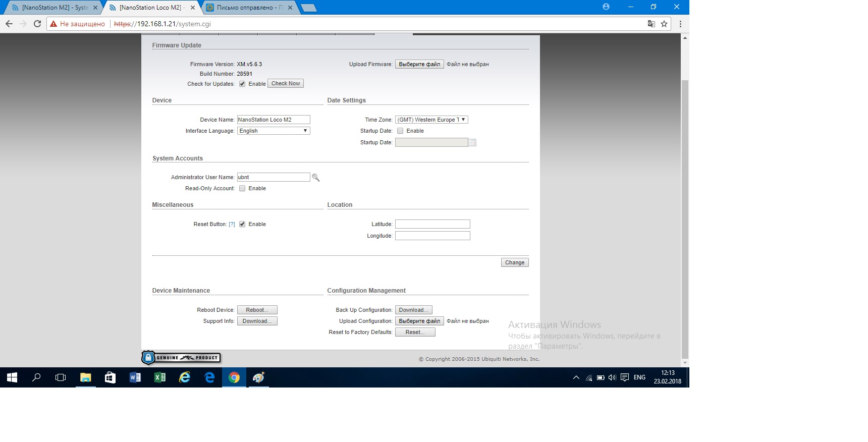Click the Reset Button [?] help link

point(232,224)
